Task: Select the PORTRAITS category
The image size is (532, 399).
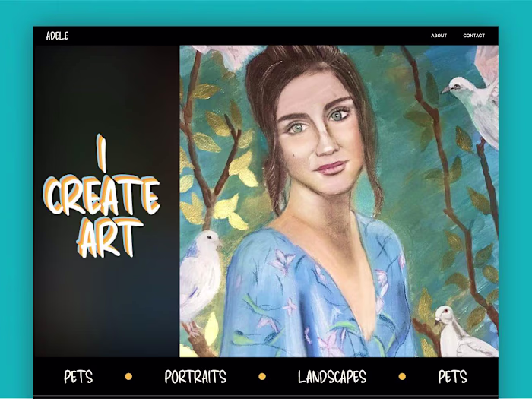Action: tap(195, 377)
